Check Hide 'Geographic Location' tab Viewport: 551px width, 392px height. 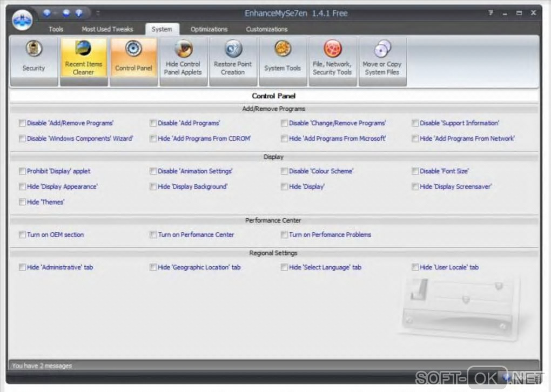pyautogui.click(x=153, y=267)
